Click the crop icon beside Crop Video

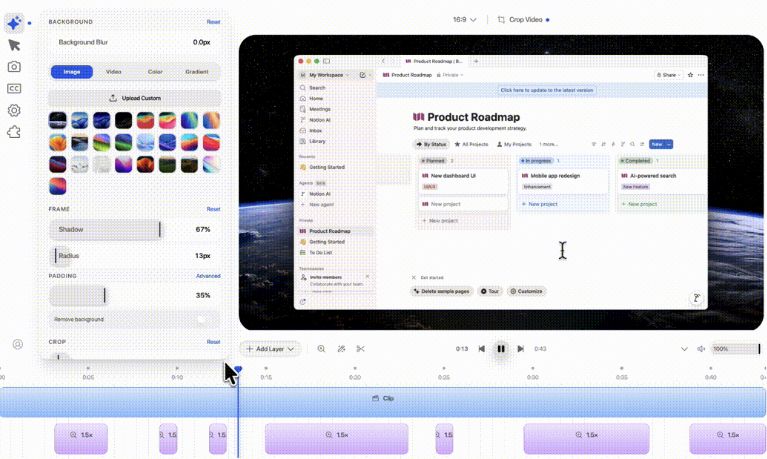click(501, 20)
